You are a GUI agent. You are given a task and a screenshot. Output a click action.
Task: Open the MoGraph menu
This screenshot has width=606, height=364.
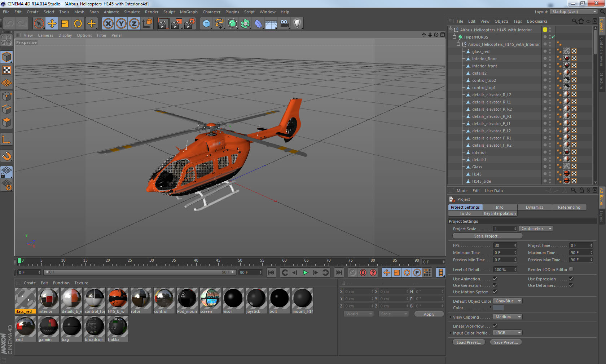189,12
